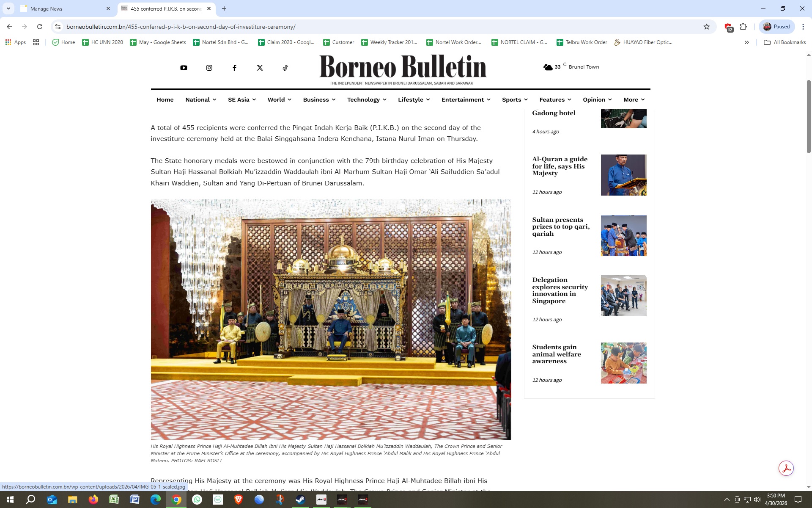The image size is (812, 508).
Task: Open the Facebook page icon
Action: (x=234, y=68)
